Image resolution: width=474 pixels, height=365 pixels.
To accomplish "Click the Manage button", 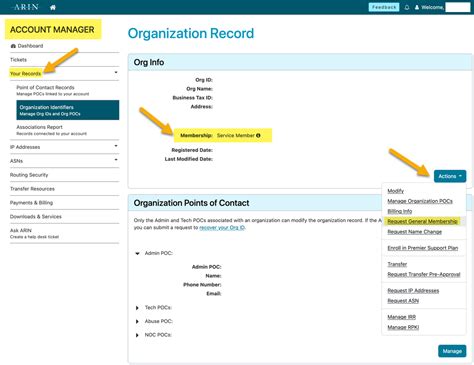I will click(x=452, y=351).
